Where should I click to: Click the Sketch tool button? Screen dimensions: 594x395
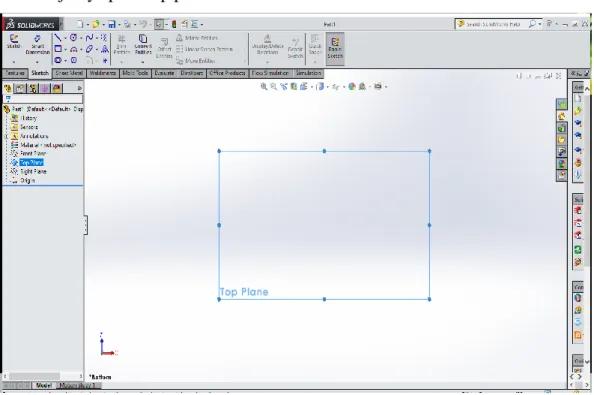14,42
